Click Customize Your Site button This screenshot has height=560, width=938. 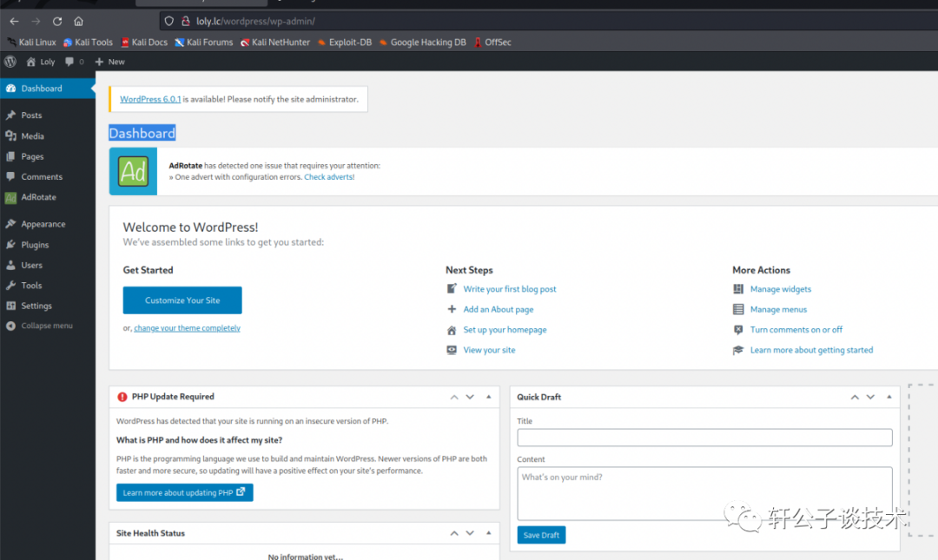[x=182, y=300]
